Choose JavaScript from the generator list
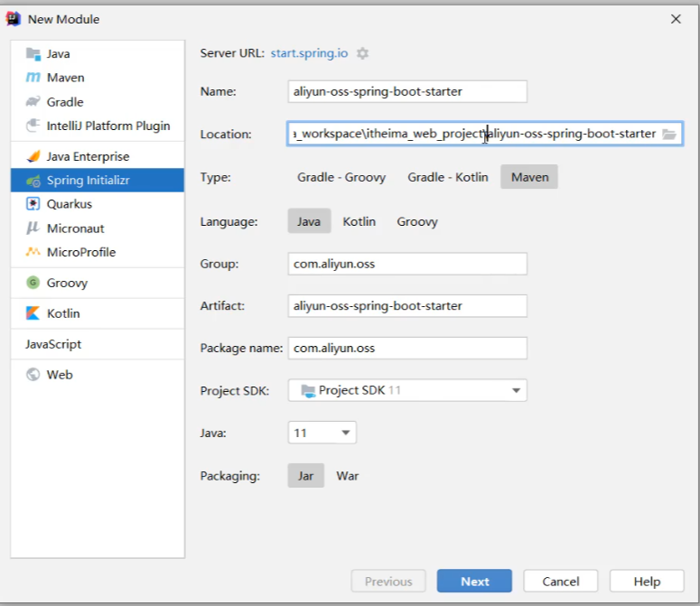700x606 pixels. pyautogui.click(x=53, y=344)
